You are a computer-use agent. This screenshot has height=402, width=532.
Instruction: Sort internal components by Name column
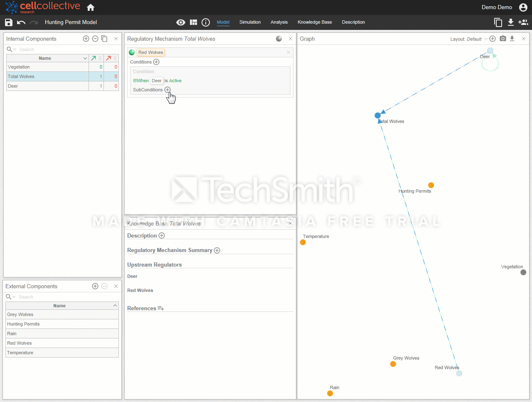47,58
